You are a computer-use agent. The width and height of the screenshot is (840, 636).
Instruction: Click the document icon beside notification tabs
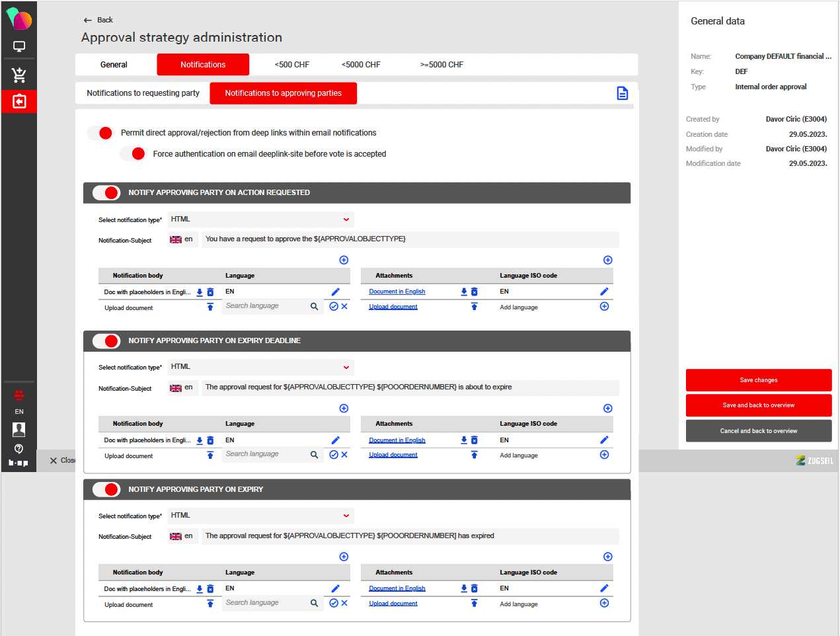pos(622,93)
